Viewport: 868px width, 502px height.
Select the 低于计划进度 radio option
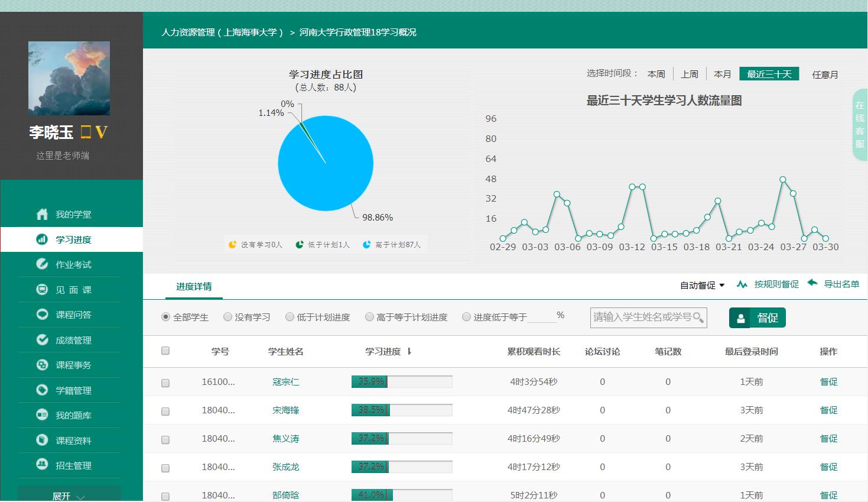290,317
